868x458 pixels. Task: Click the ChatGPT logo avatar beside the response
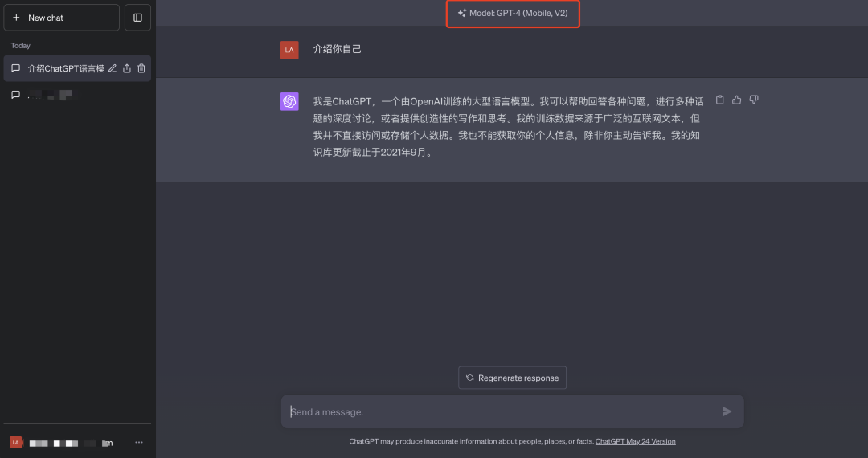(289, 101)
